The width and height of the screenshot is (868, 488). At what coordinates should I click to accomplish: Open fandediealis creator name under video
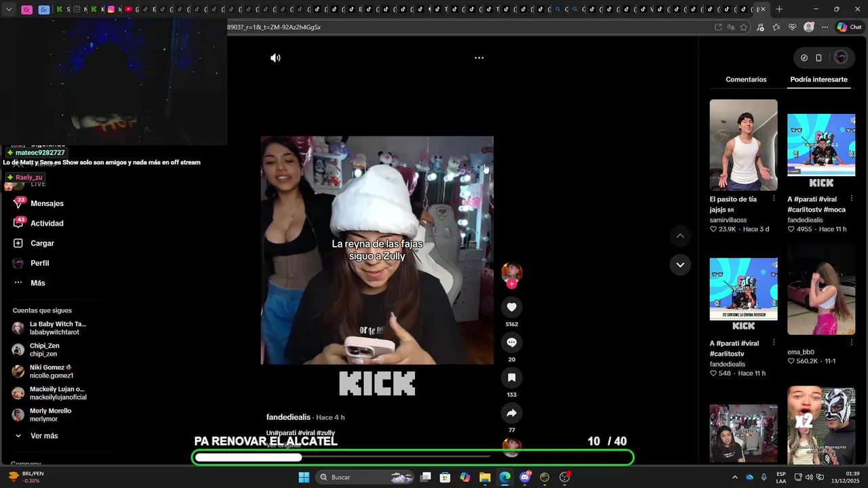point(288,417)
